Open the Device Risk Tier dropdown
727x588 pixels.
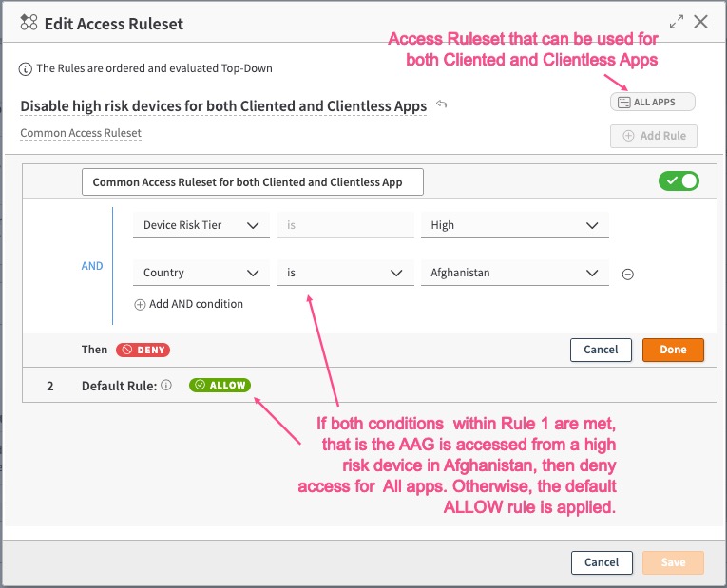(x=201, y=225)
